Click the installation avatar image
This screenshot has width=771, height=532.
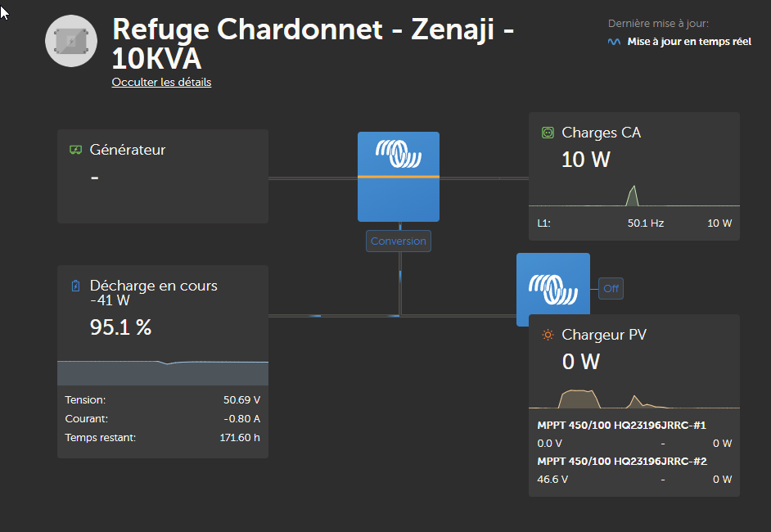tap(71, 41)
